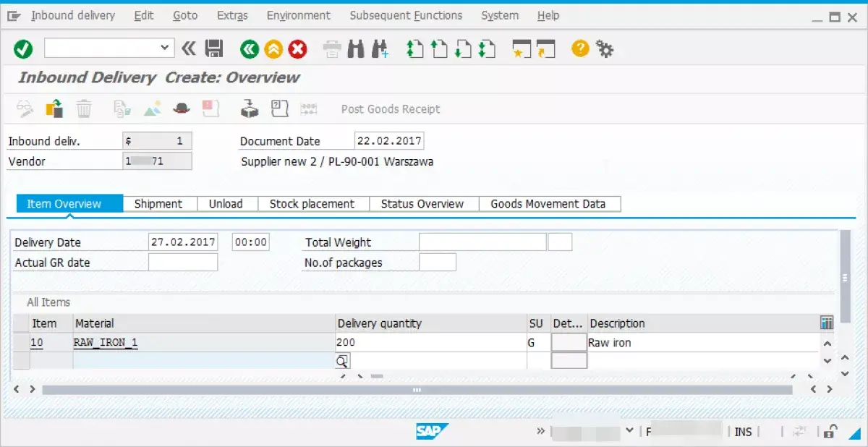Viewport: 868px width, 447px height.
Task: Click the Material column header
Action: coord(203,323)
